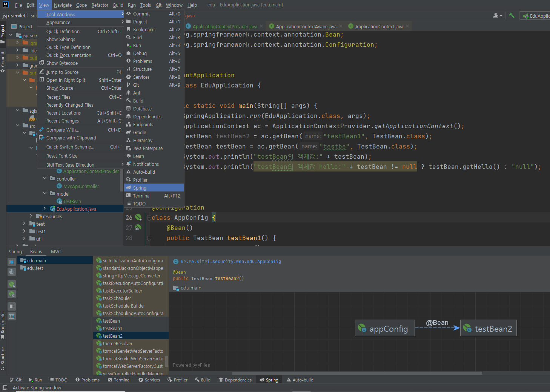Open the user account dropdown in toolbar
Viewport: 550px width, 392px height.
coord(498,15)
